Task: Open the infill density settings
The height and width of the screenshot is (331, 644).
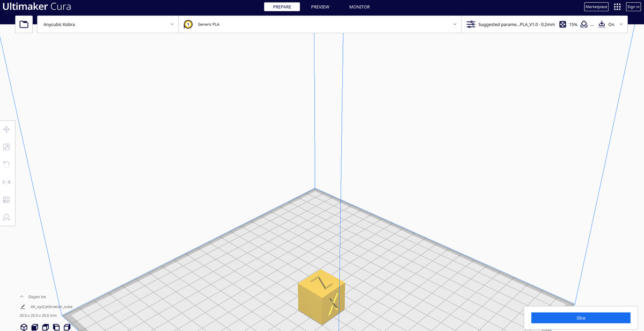Action: tap(562, 24)
